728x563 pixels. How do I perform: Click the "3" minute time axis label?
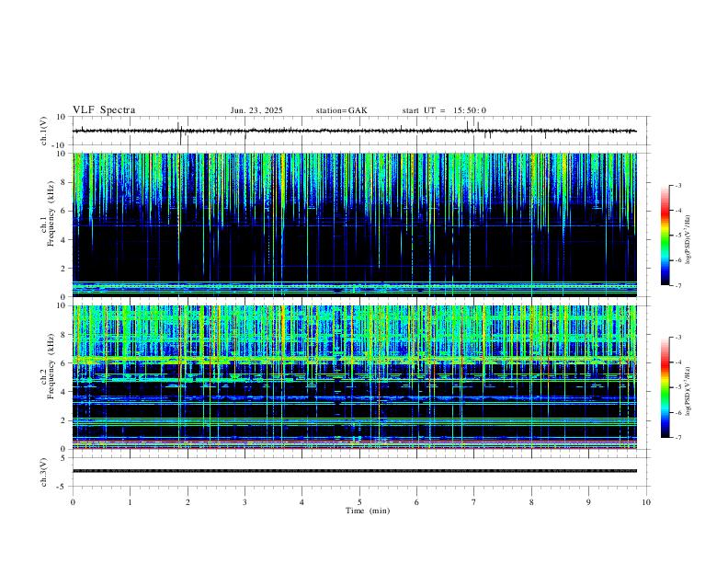click(245, 502)
